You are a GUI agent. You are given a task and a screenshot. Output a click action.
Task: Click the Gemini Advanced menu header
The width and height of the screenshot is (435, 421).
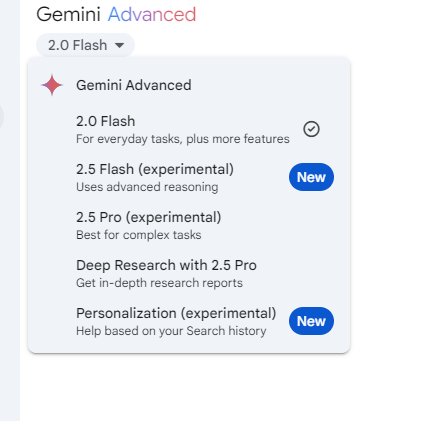coord(134,85)
